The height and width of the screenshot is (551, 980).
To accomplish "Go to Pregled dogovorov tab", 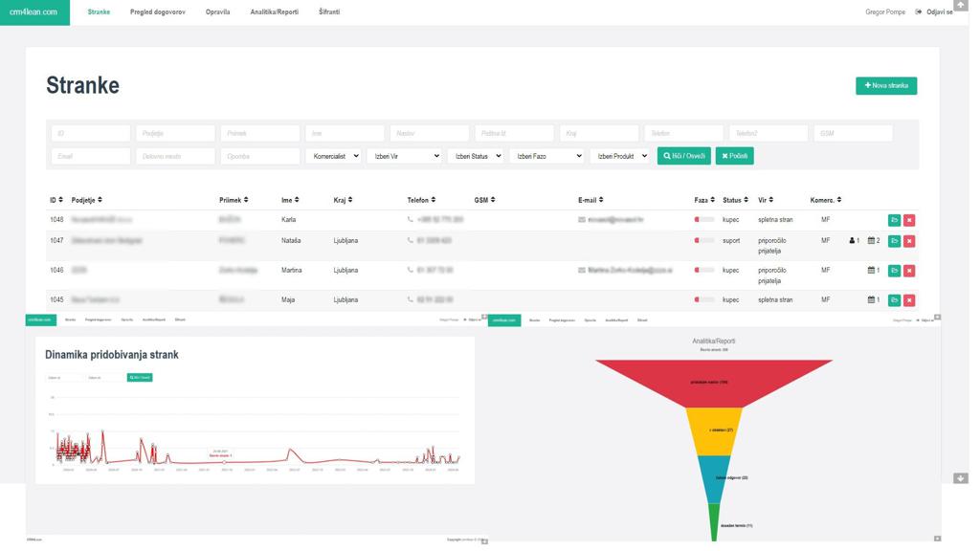I will pyautogui.click(x=158, y=11).
